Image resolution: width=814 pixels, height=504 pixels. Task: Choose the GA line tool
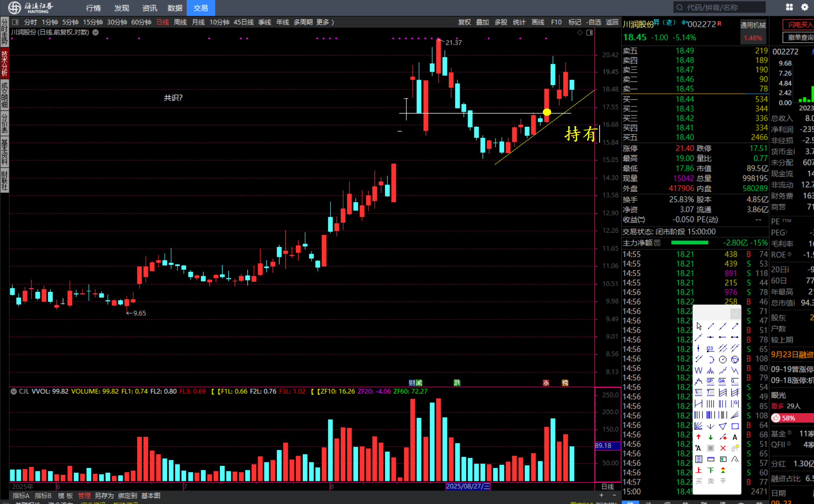coord(723,381)
